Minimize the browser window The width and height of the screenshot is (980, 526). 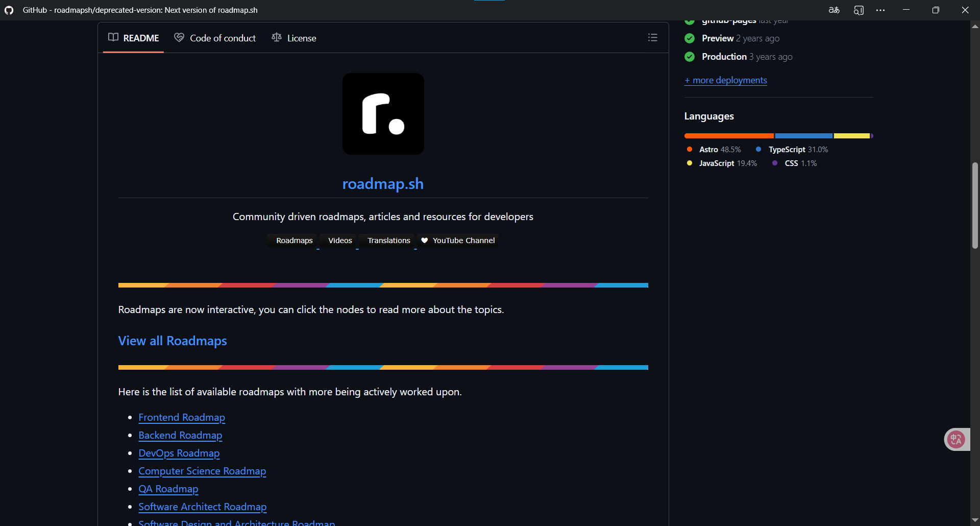pos(906,10)
